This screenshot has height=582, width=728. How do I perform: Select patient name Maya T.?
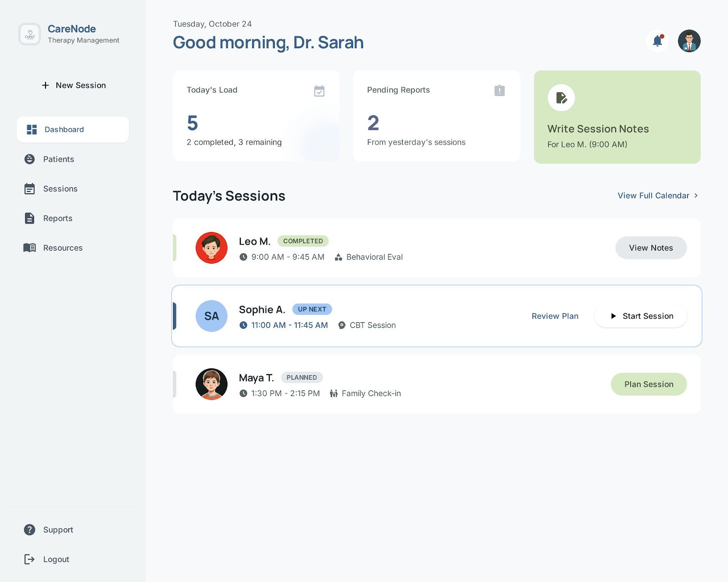point(257,378)
